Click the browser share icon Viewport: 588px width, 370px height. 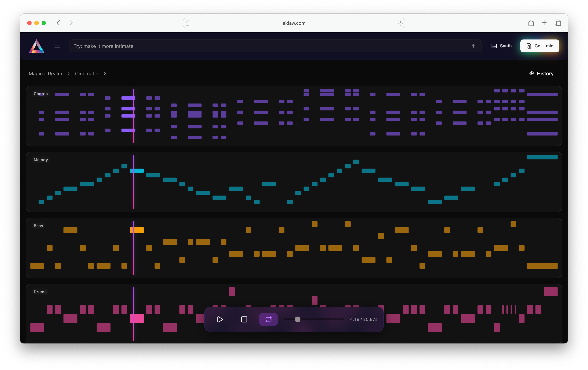(x=531, y=23)
